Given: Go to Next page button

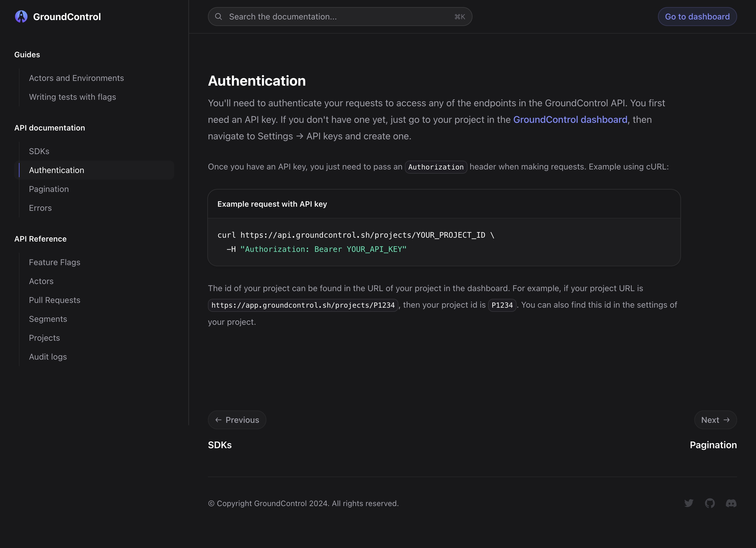Looking at the screenshot, I should (x=716, y=420).
